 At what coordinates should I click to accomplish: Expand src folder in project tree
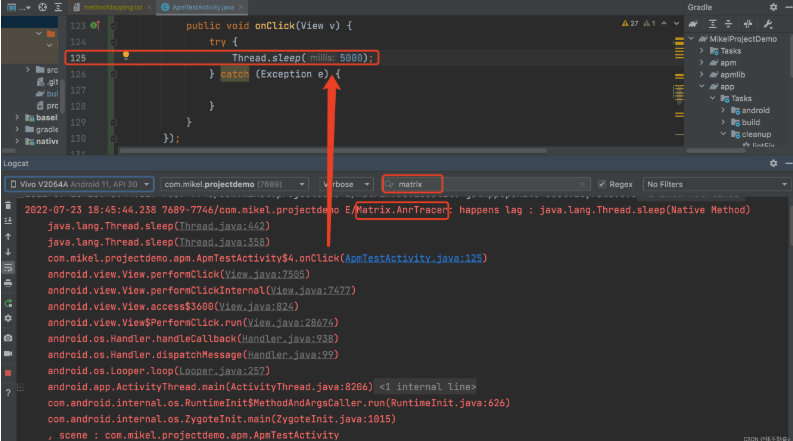[27, 69]
